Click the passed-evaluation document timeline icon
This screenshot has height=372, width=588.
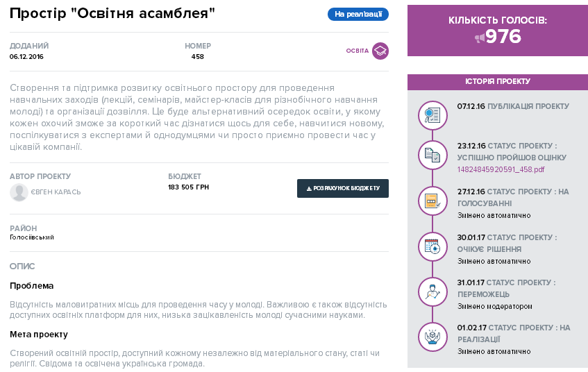click(x=432, y=155)
